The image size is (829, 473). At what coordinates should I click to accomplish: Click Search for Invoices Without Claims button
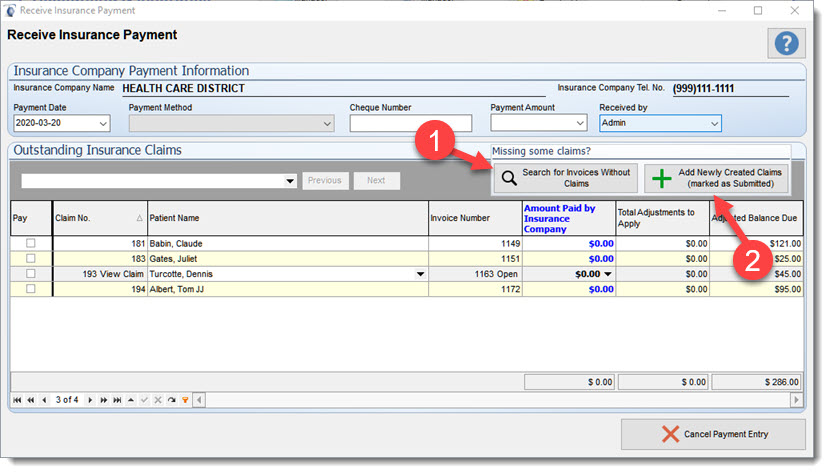click(x=565, y=178)
